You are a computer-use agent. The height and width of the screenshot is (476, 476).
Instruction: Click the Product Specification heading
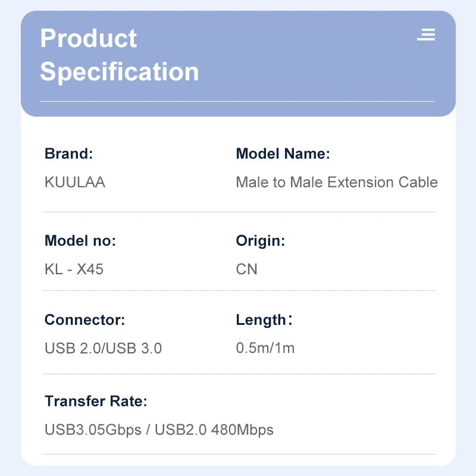click(x=119, y=55)
